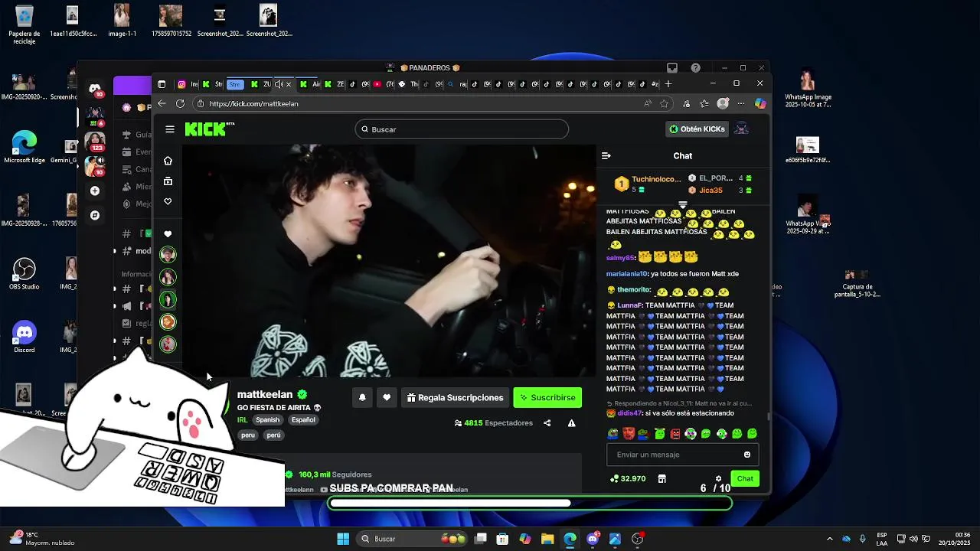Open first followed channel avatar in sidebar
This screenshot has height=551, width=980.
pyautogui.click(x=168, y=254)
